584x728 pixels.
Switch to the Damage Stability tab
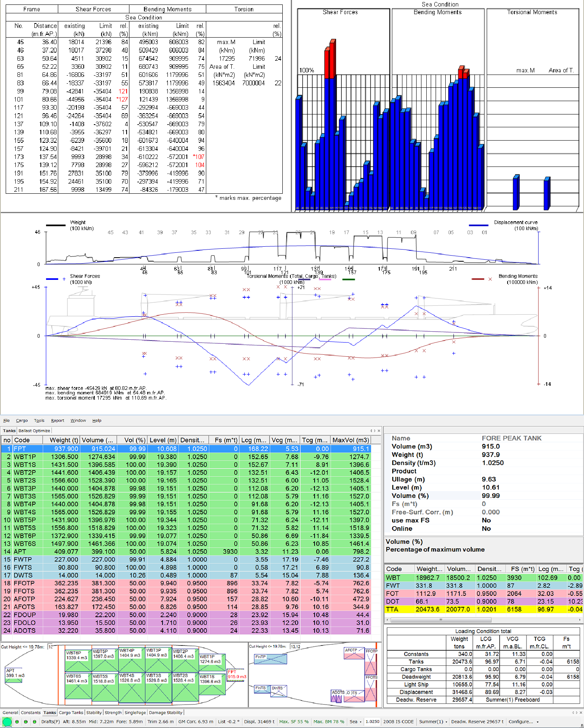[166, 713]
